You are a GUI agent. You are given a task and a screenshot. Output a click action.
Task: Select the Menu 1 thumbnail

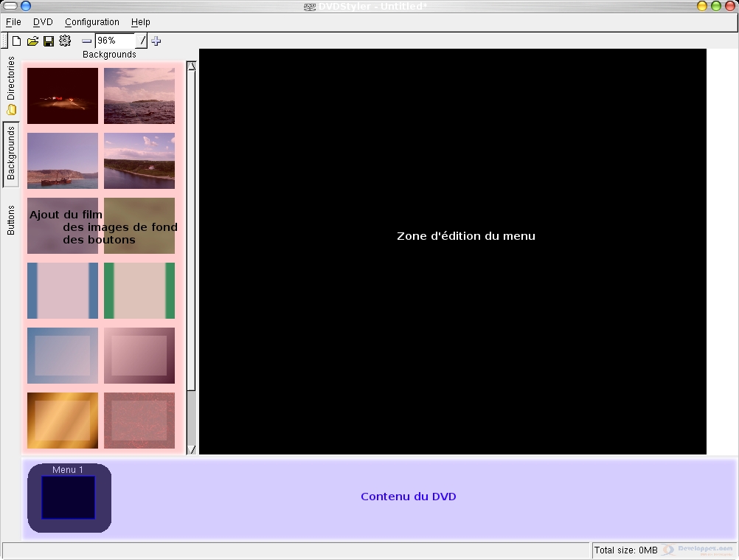69,497
